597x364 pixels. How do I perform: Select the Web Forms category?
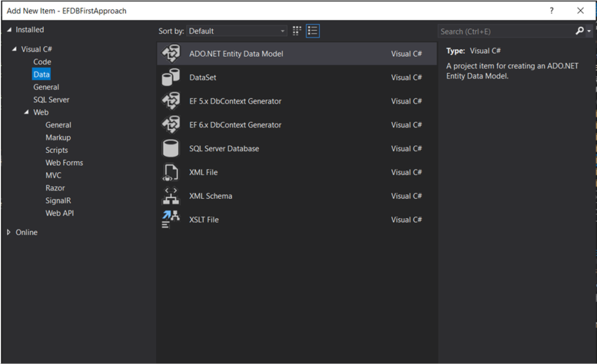click(64, 162)
